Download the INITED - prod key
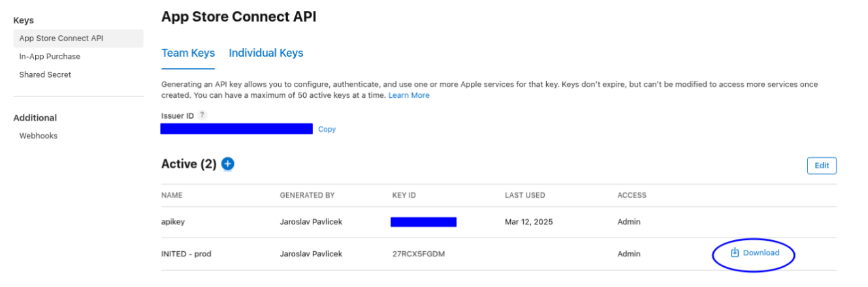The width and height of the screenshot is (868, 287). point(755,253)
